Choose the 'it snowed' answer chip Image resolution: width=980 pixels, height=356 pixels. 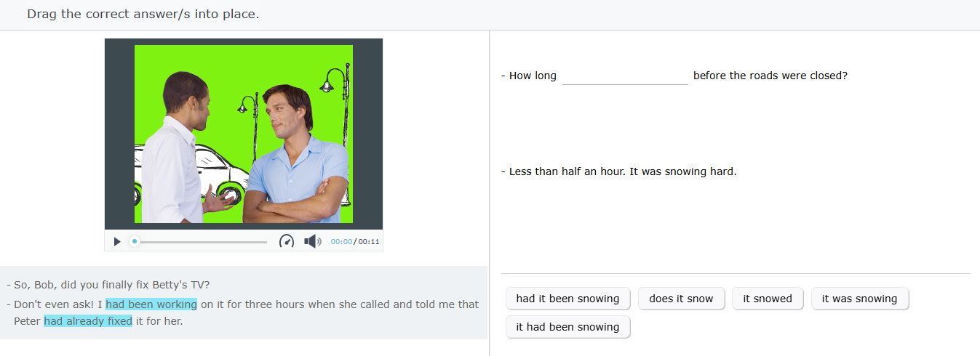click(x=768, y=299)
